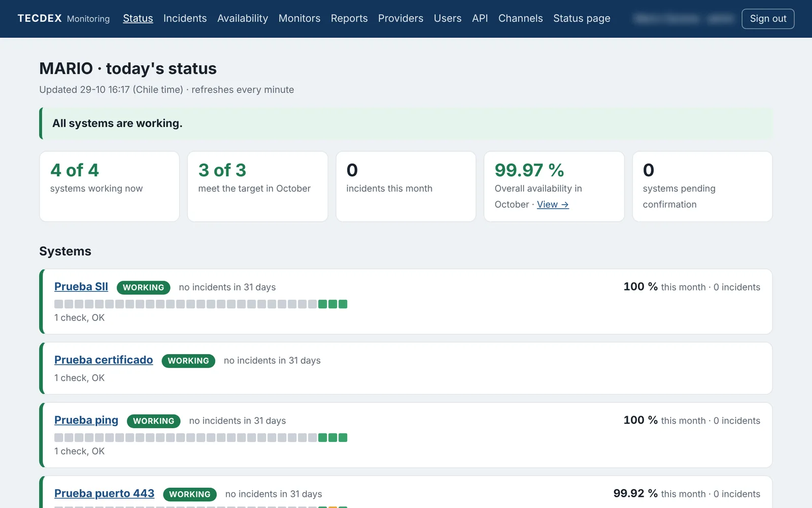Select API in the top navigation

coord(480,18)
